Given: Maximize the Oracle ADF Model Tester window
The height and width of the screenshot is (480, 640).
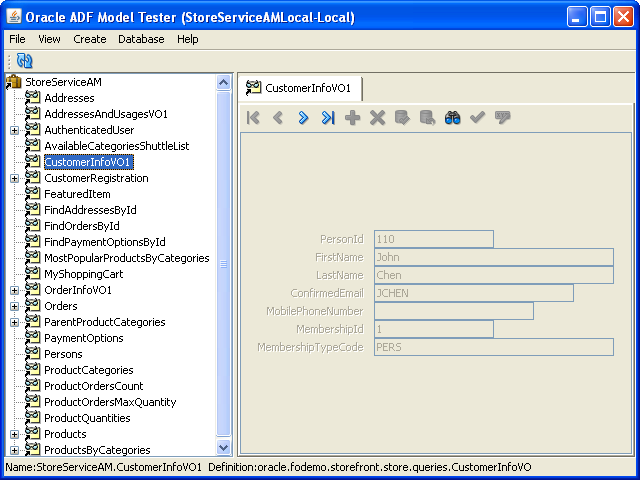Looking at the screenshot, I should coord(600,17).
